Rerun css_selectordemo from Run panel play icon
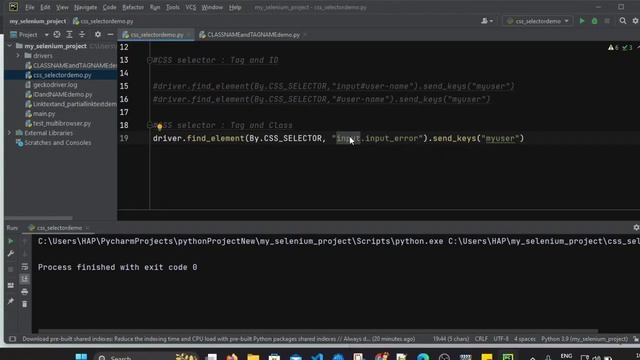Image resolution: width=640 pixels, height=360 pixels. click(x=11, y=241)
